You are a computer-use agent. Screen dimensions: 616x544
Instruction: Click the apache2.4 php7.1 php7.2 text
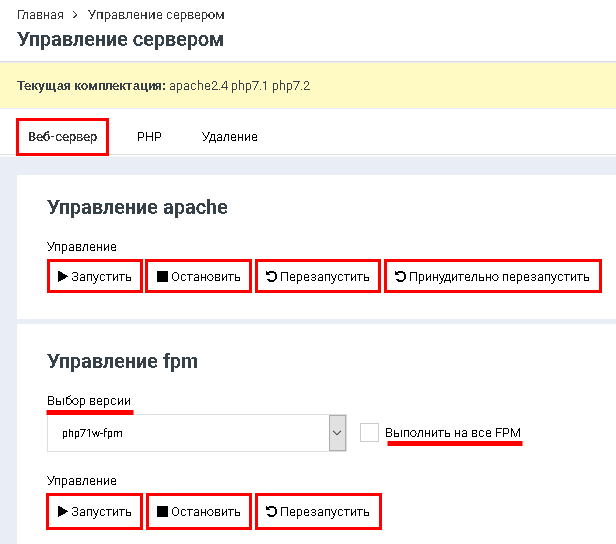pyautogui.click(x=240, y=86)
